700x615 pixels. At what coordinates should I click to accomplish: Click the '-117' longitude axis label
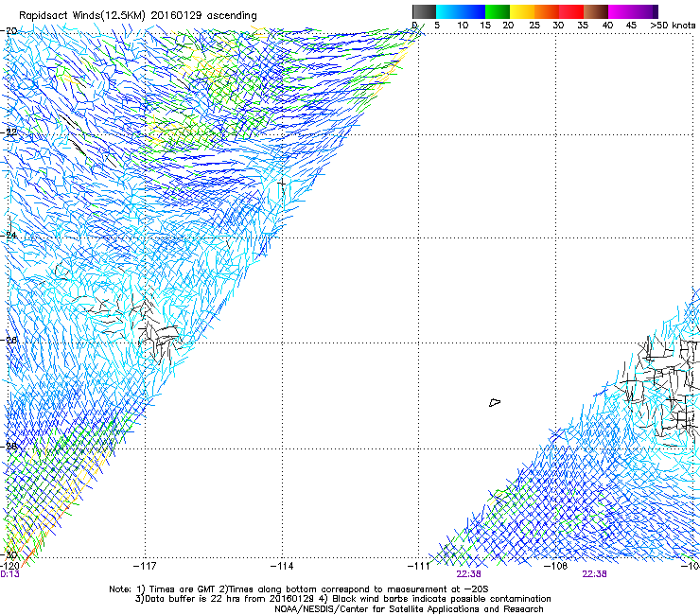tap(145, 567)
